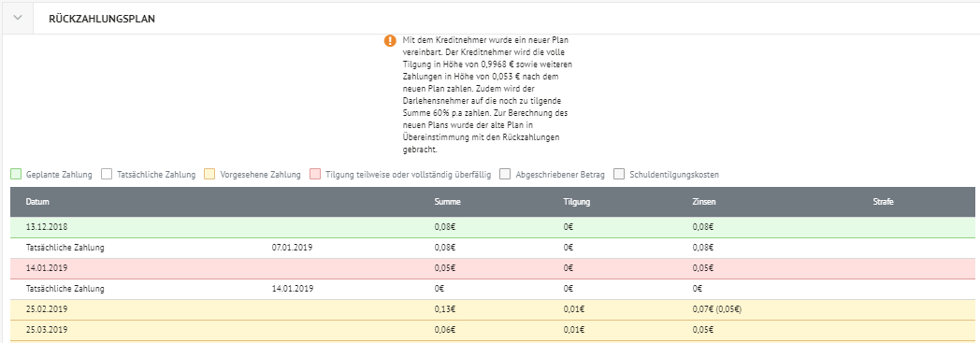The width and height of the screenshot is (980, 343).
Task: Select the overdue 14.01.2019 row
Action: (493, 268)
